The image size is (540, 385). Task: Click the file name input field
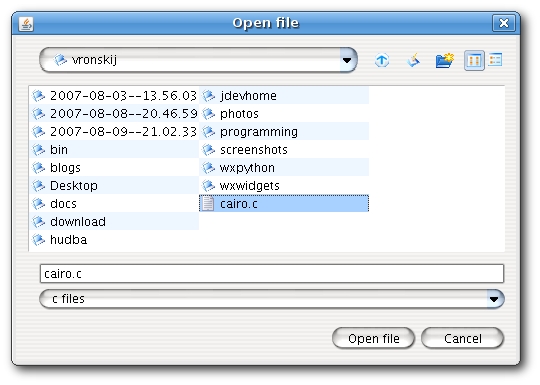272,274
